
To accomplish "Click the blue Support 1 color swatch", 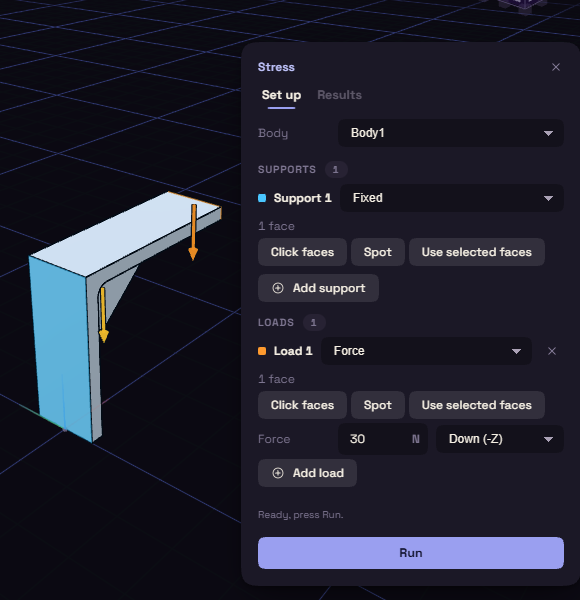I will click(x=262, y=198).
